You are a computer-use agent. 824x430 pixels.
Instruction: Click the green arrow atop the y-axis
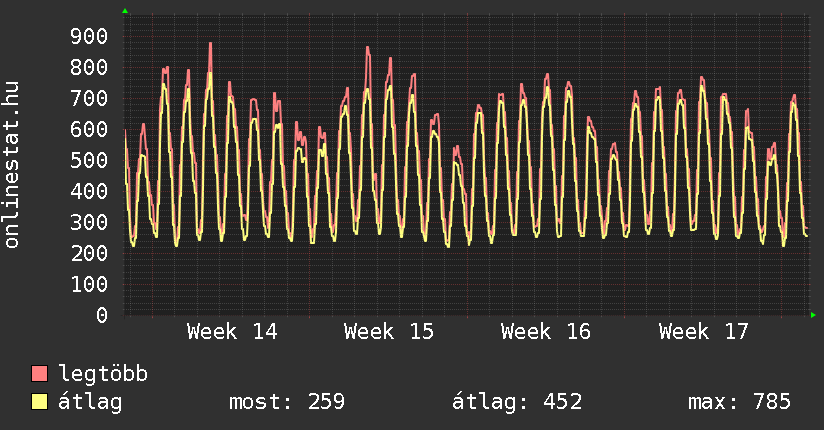tap(125, 11)
